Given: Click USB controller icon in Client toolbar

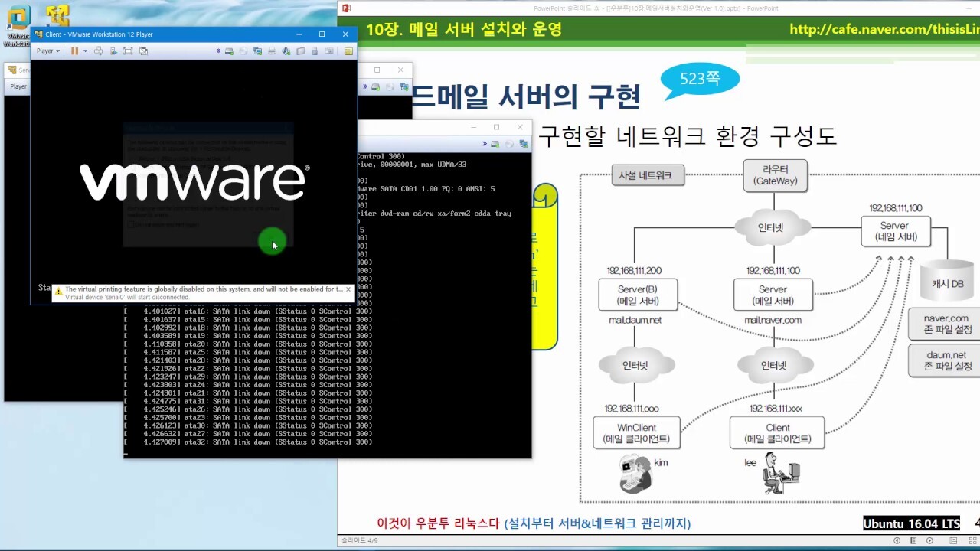Looking at the screenshot, I should 315,51.
